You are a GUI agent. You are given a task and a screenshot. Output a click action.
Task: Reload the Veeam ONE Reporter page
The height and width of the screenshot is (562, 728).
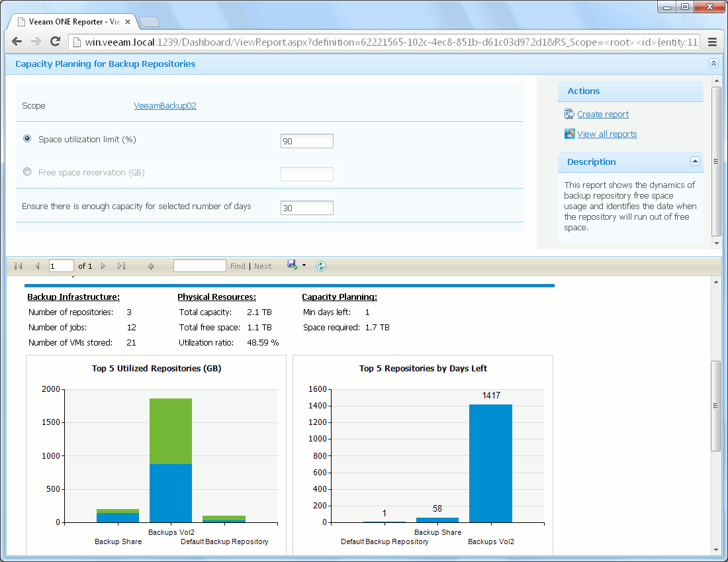point(55,42)
